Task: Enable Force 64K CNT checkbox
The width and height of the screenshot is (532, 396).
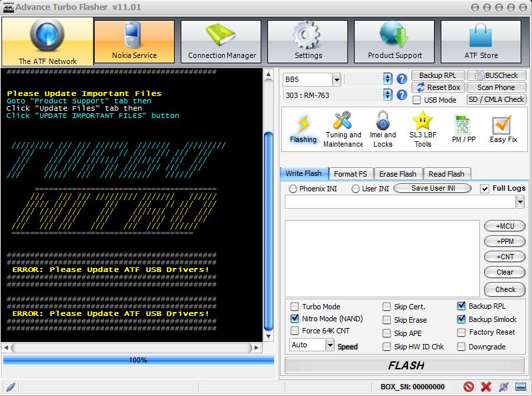Action: click(x=295, y=331)
